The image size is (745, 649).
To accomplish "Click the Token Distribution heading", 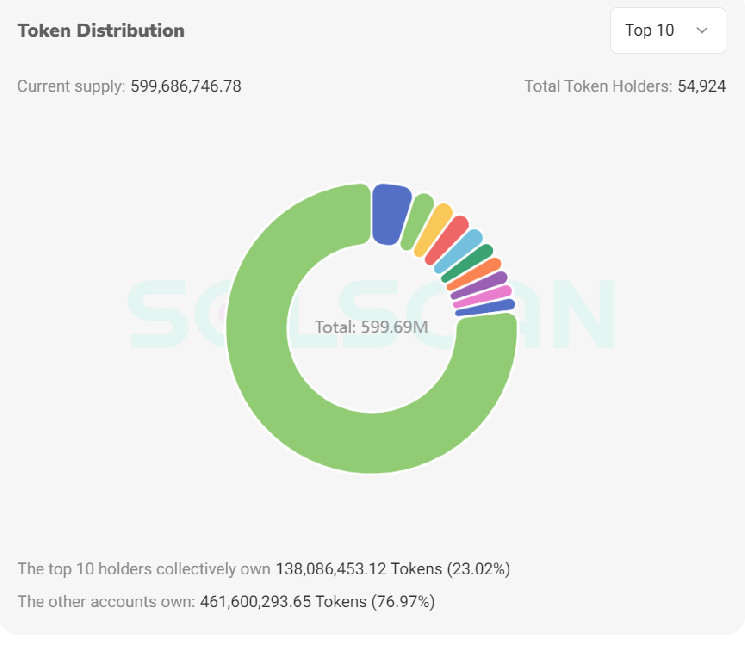I will coord(101,30).
